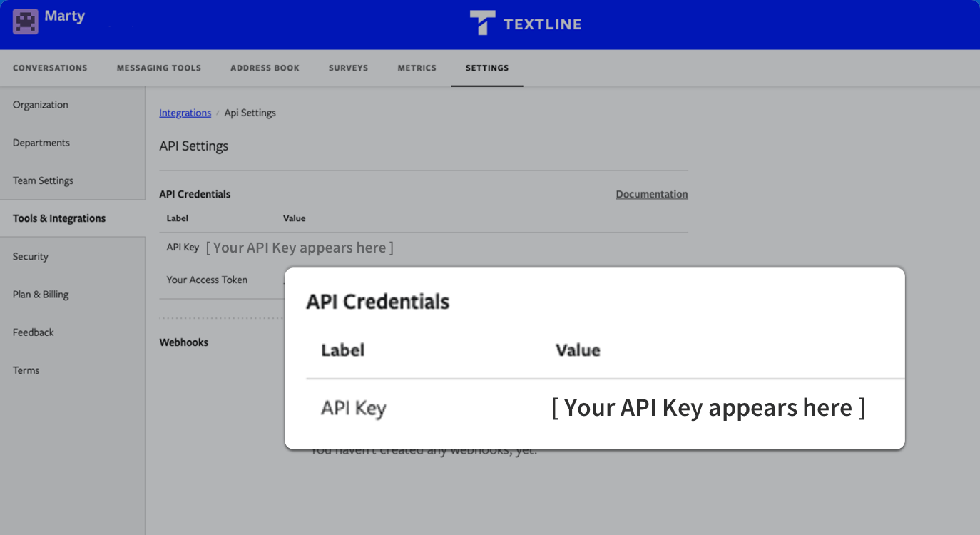
Task: Click the API Key value placeholder in table
Action: 300,248
